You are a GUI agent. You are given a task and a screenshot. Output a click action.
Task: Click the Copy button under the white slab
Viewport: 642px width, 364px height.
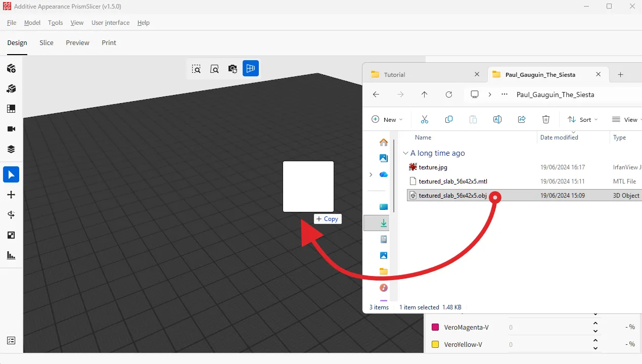[327, 218]
